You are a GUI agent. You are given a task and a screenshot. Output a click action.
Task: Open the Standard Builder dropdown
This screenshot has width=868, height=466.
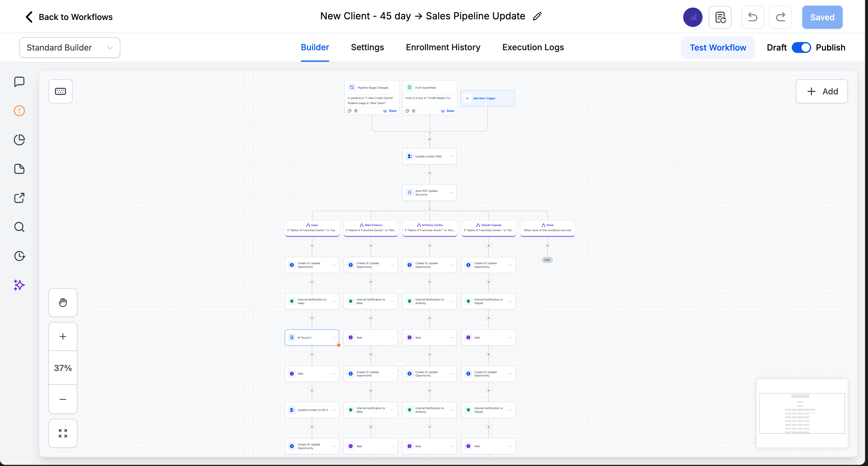[x=70, y=48]
